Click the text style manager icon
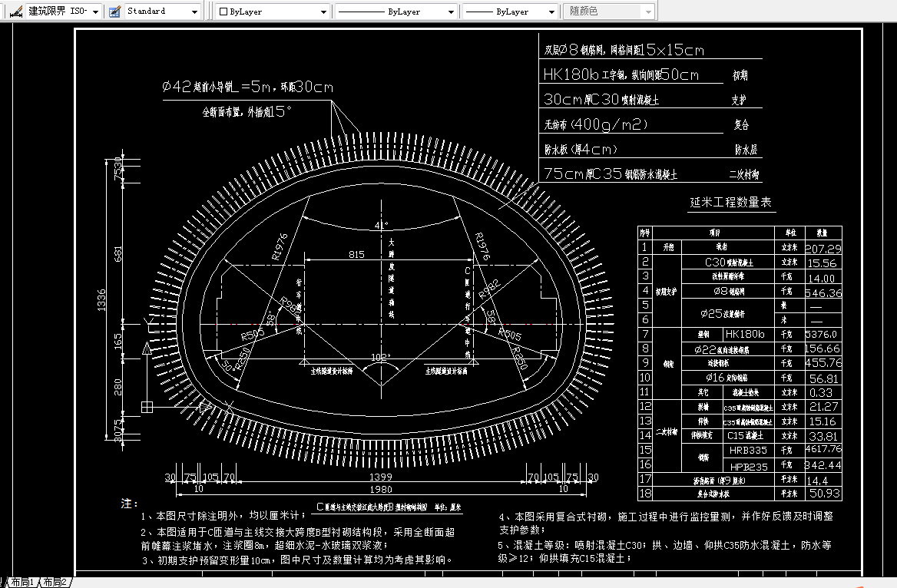This screenshot has height=588, width=897. pos(114,11)
